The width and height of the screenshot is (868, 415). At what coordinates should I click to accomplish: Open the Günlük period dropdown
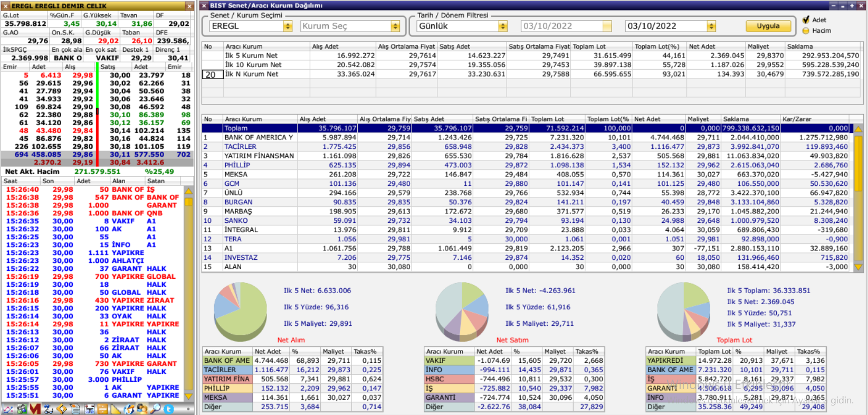(x=503, y=26)
